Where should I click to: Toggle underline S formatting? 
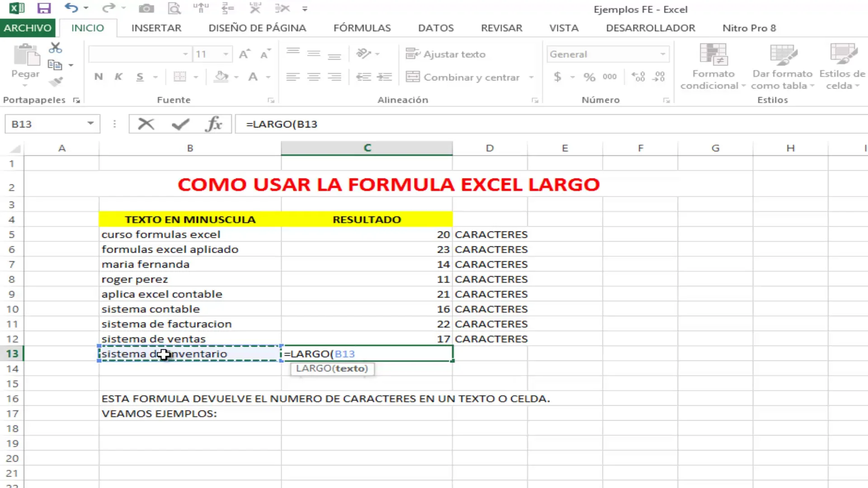(140, 77)
